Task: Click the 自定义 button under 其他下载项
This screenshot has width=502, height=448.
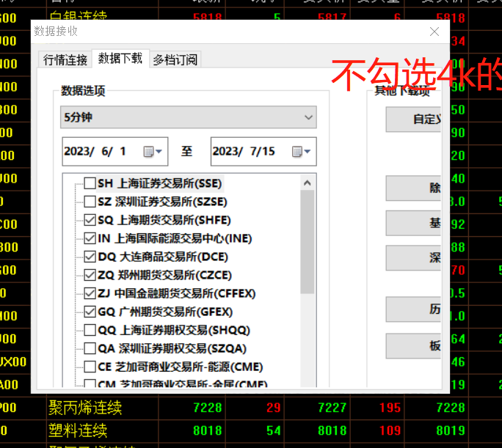Action: point(413,120)
